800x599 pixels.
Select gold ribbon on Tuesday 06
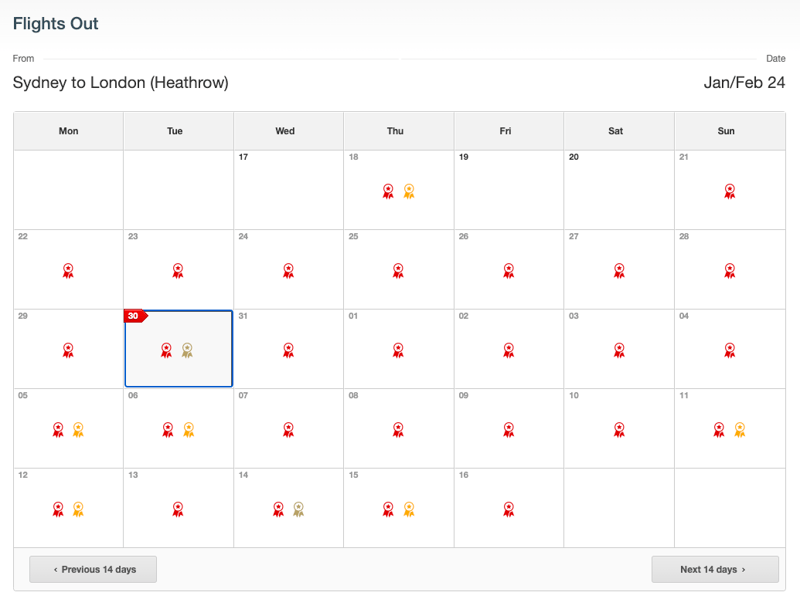189,430
